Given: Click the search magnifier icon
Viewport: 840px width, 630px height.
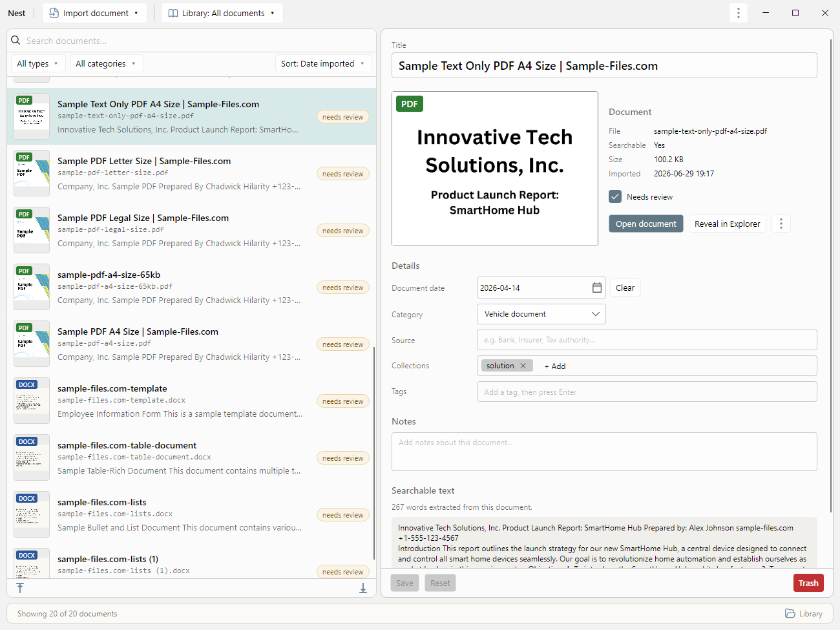Looking at the screenshot, I should 16,41.
